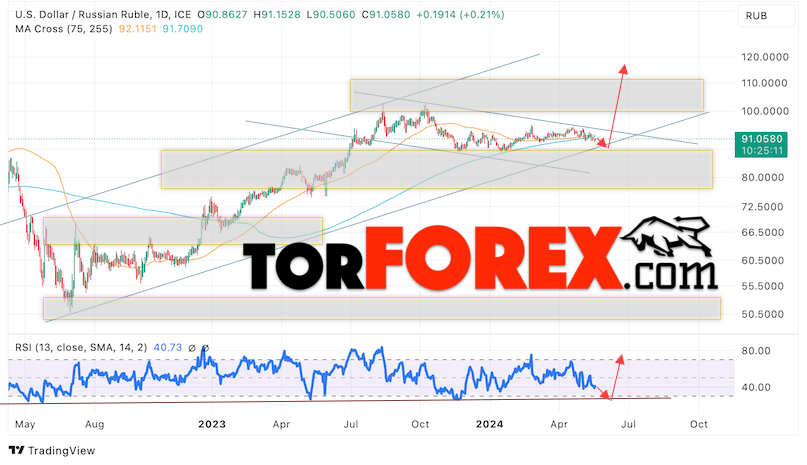This screenshot has width=807, height=465.
Task: Click the high price H91.1528
Action: coord(277,15)
